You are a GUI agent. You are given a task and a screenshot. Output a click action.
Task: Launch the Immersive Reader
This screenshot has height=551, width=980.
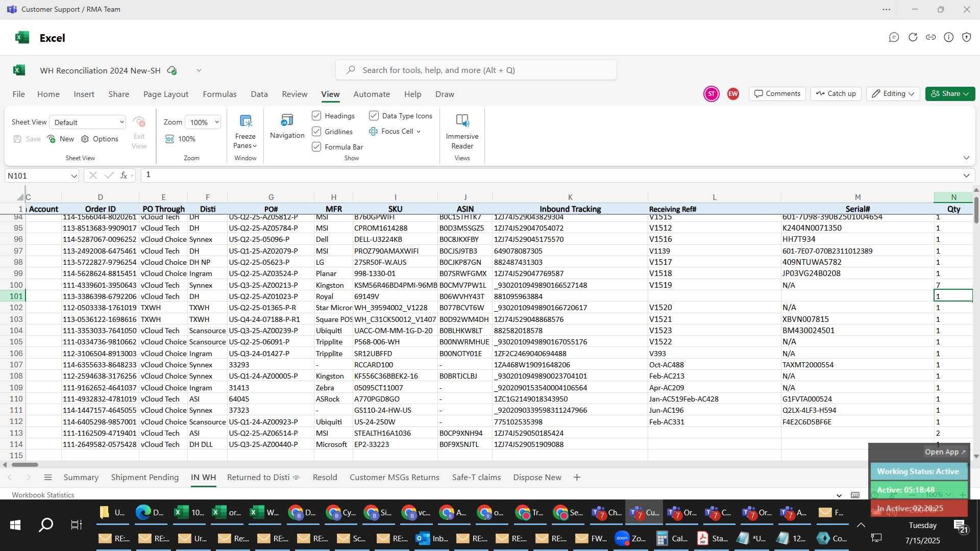[x=462, y=131]
